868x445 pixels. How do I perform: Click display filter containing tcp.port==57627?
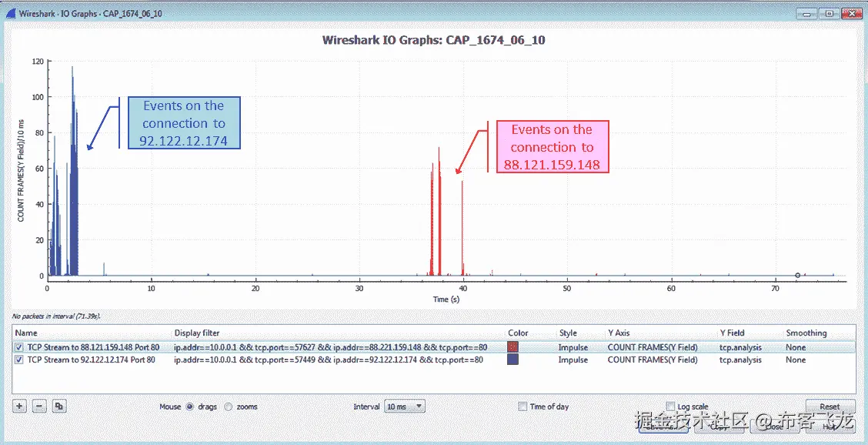coord(330,347)
